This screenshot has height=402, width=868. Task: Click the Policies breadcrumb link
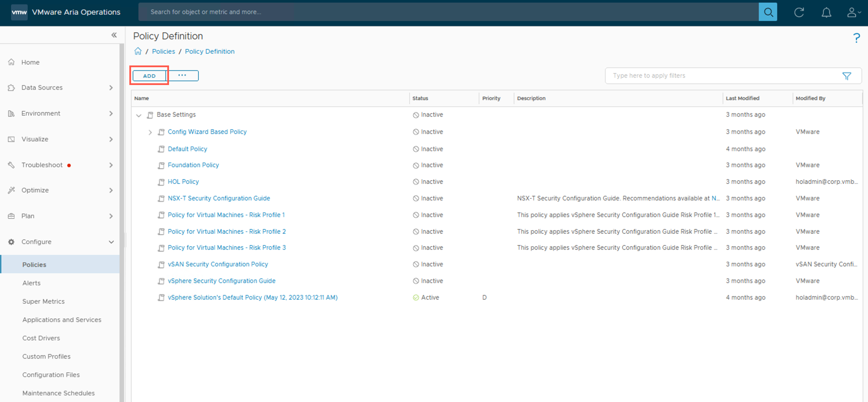click(x=164, y=51)
